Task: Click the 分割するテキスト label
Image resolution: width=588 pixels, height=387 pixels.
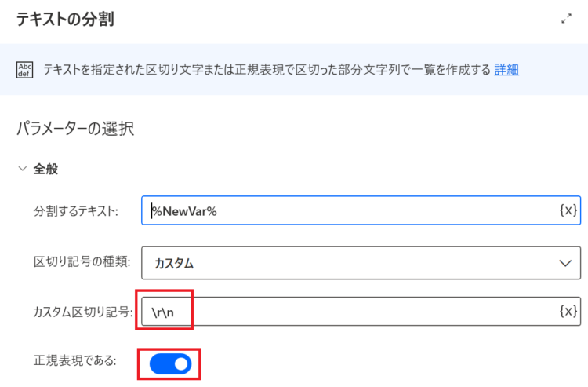Action: (x=76, y=211)
